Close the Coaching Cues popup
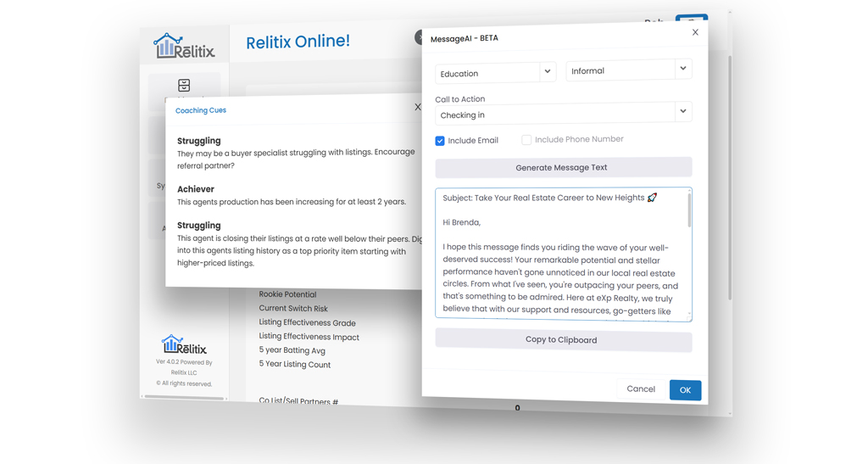The image size is (868, 464). [418, 108]
